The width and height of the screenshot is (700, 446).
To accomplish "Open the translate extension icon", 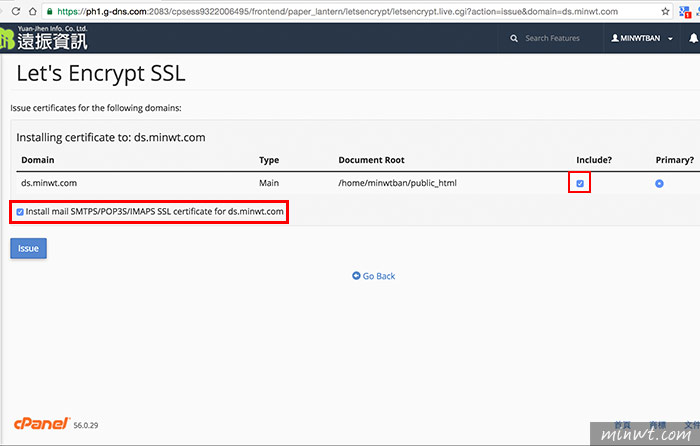I will (684, 12).
